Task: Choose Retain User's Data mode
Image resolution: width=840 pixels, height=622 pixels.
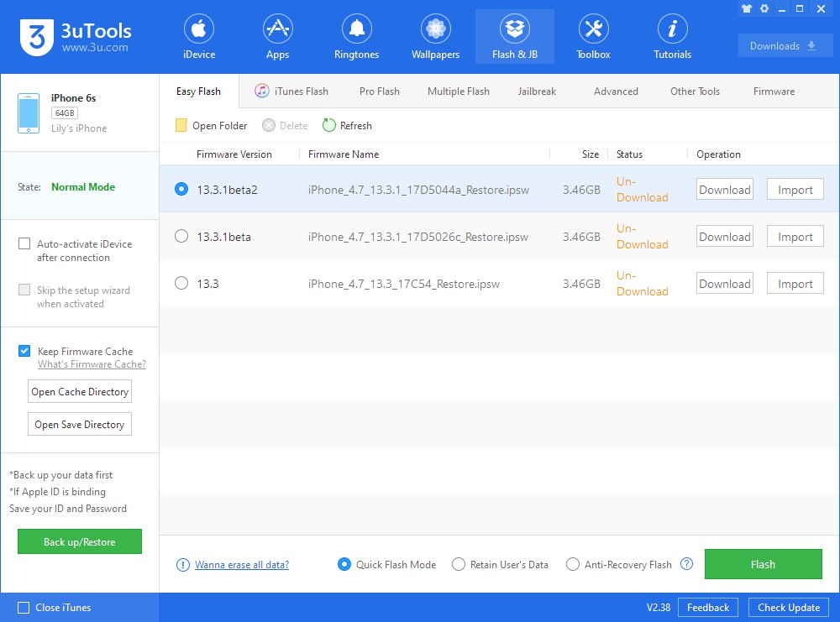Action: (x=459, y=564)
